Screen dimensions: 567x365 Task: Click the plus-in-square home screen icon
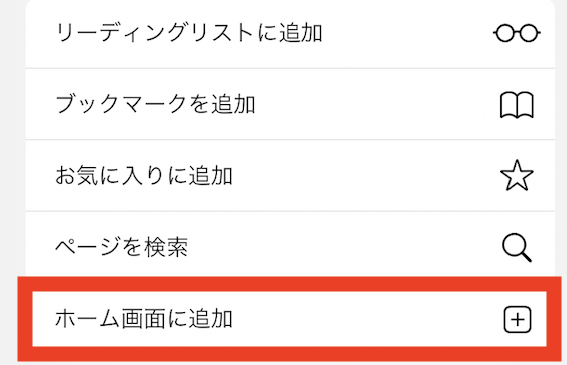[x=517, y=319]
